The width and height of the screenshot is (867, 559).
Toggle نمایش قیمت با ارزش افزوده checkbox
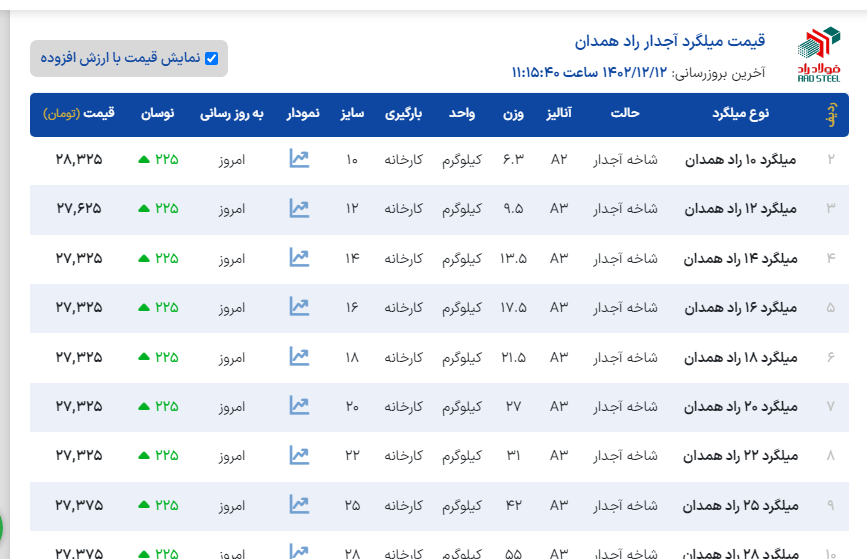point(211,59)
